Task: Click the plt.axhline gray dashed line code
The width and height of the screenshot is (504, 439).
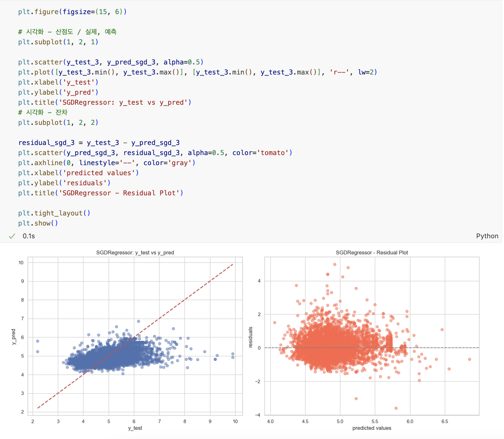Action: (x=107, y=163)
